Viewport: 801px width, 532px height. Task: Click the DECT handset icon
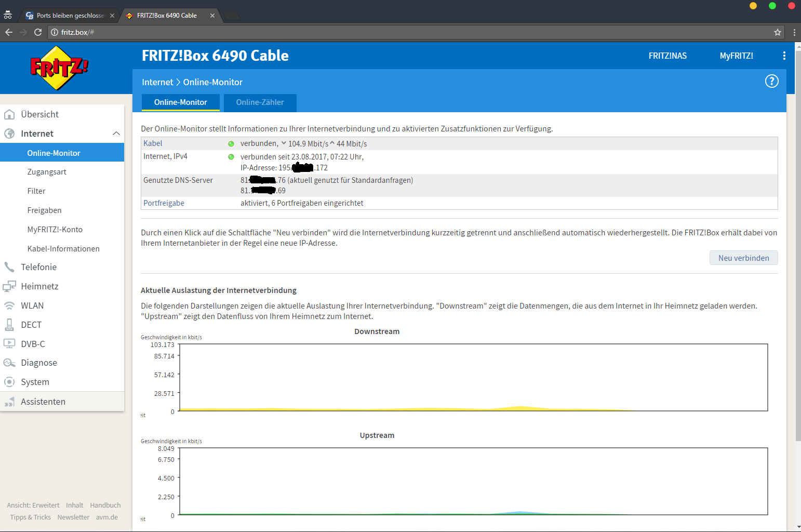pyautogui.click(x=9, y=325)
